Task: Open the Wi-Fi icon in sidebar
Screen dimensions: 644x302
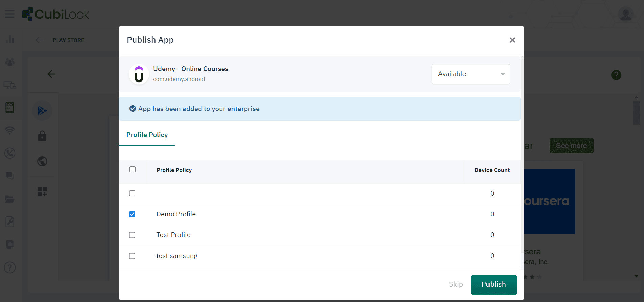Action: (x=10, y=130)
